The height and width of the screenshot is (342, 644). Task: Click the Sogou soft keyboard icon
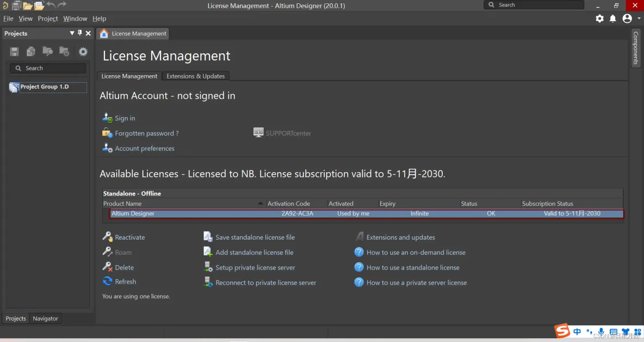coord(613,331)
